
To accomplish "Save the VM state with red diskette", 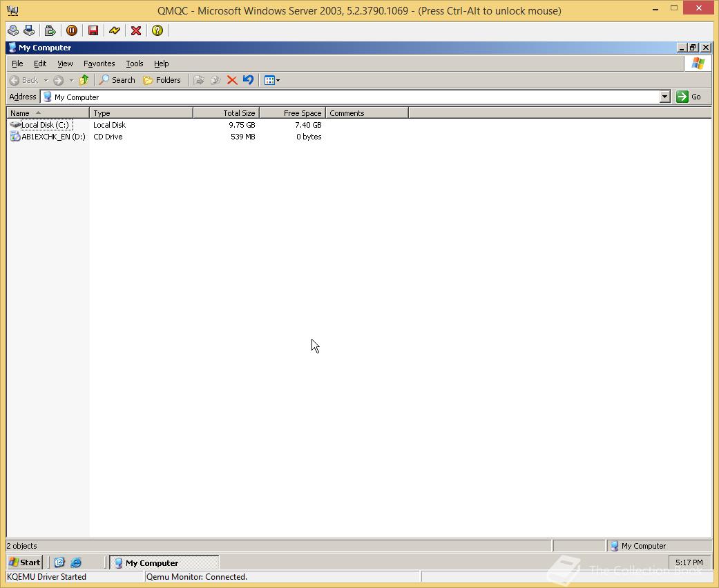I will coord(93,30).
